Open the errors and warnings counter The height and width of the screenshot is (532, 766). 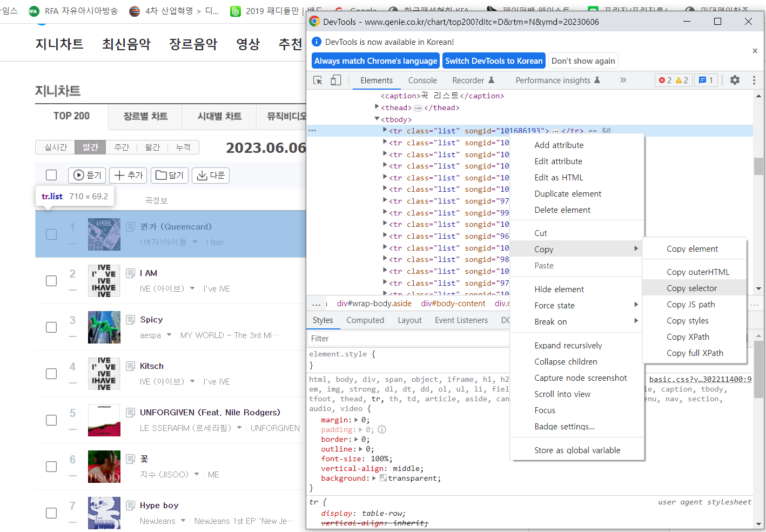coord(673,80)
